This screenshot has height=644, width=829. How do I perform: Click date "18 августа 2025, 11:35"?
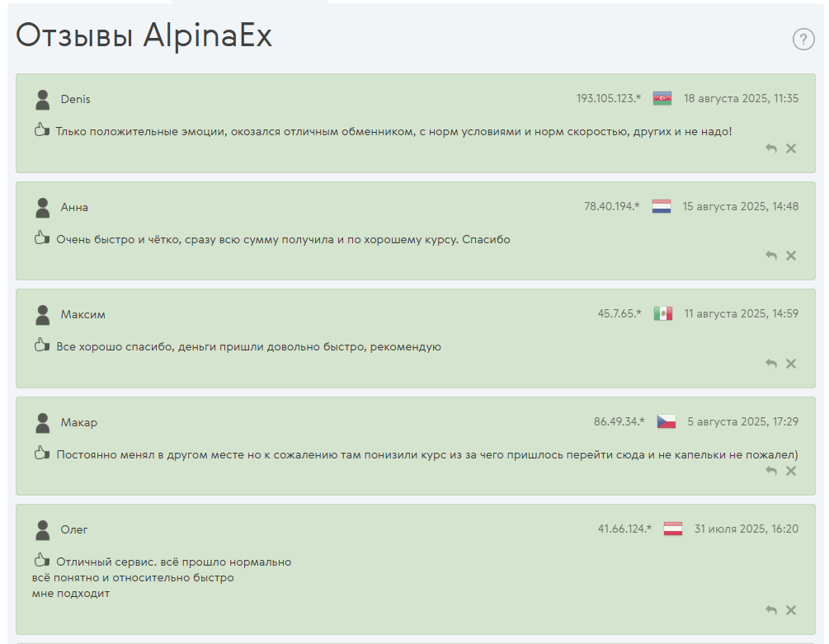[x=741, y=98]
